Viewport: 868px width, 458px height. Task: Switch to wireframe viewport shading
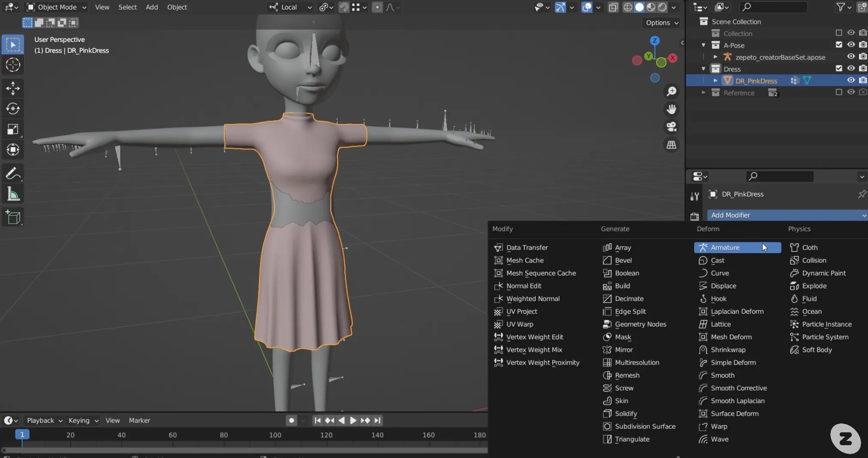pos(628,7)
